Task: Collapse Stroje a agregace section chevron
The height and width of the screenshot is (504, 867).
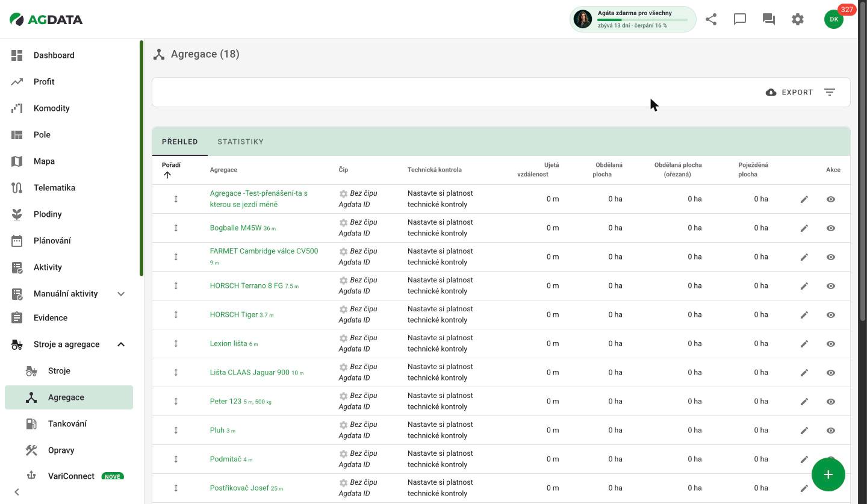Action: coord(121,344)
